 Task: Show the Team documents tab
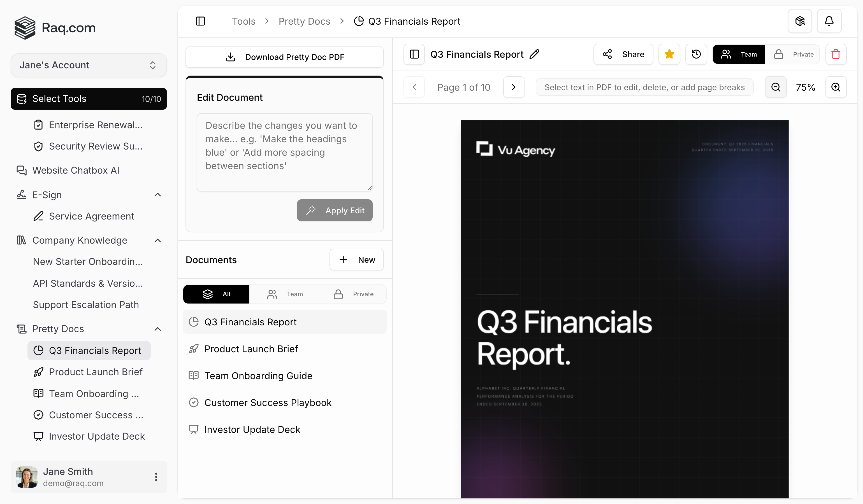point(285,294)
